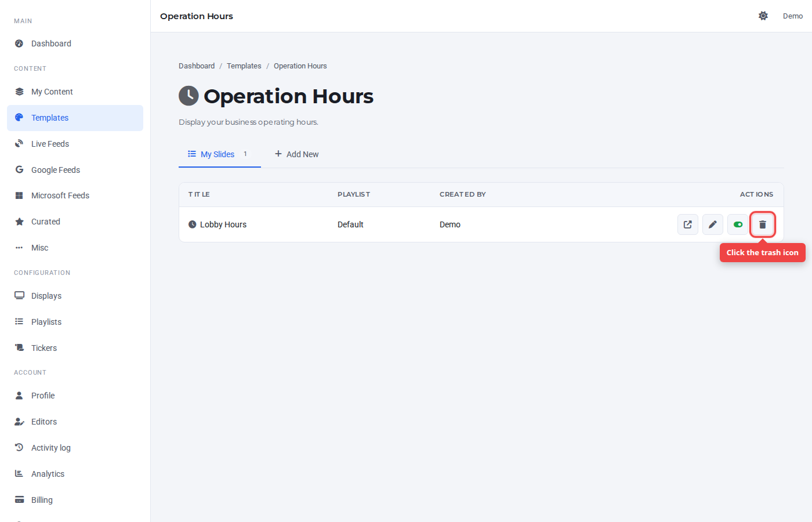812x522 pixels.
Task: Open Profile account page
Action: point(75,396)
